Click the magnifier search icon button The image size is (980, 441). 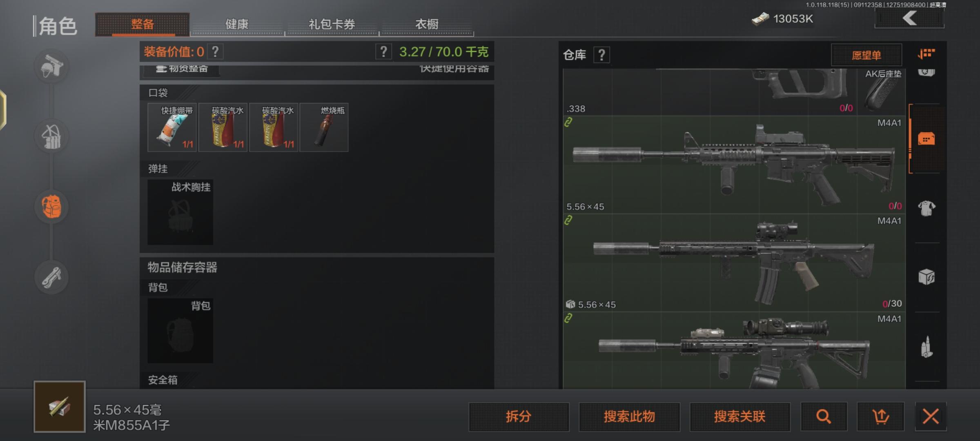[x=824, y=416]
